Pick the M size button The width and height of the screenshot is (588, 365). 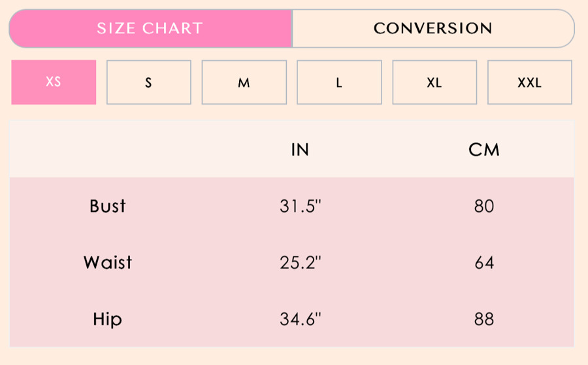tap(244, 82)
